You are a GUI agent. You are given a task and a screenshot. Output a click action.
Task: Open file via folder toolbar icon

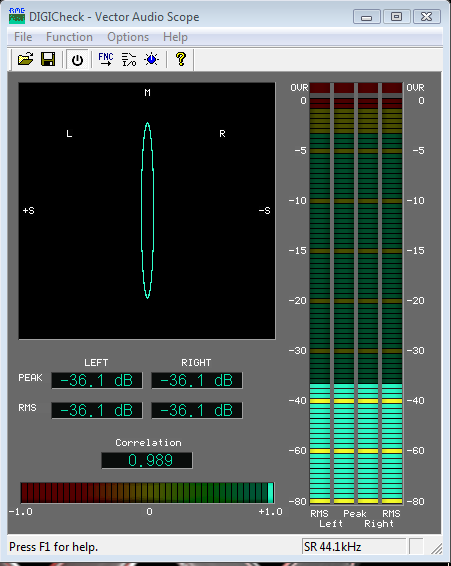coord(25,59)
